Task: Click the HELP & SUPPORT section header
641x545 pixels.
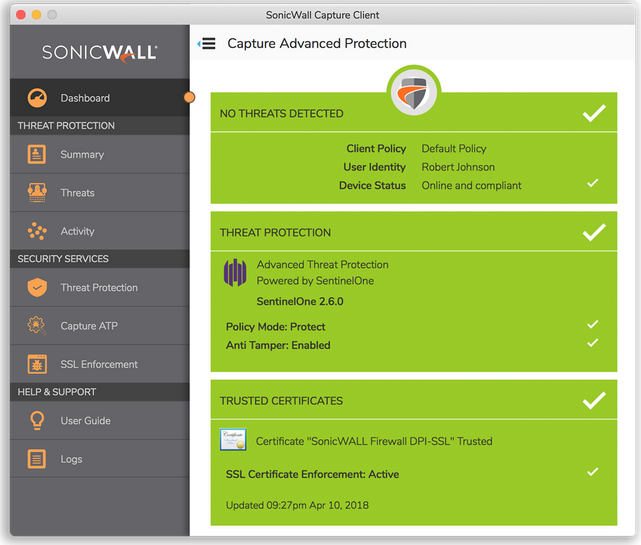Action: 56,392
